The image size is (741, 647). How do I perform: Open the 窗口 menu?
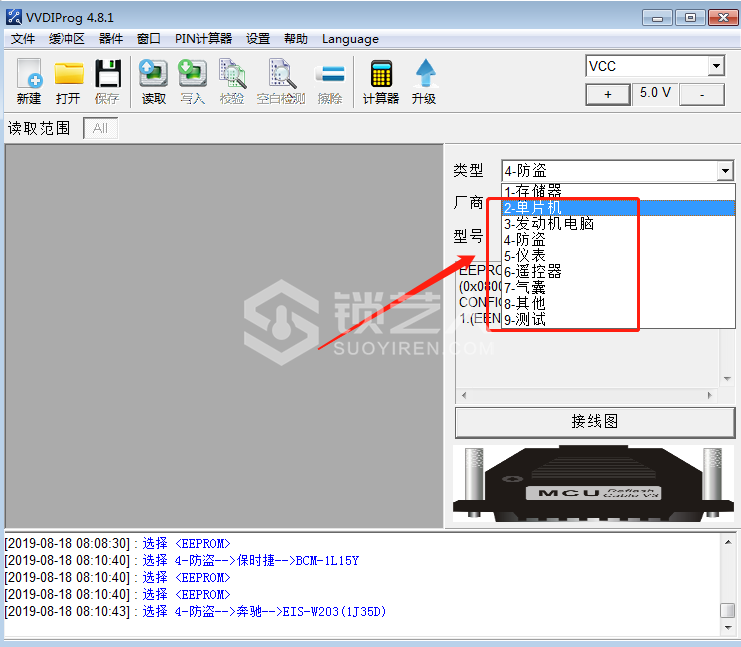[x=149, y=39]
